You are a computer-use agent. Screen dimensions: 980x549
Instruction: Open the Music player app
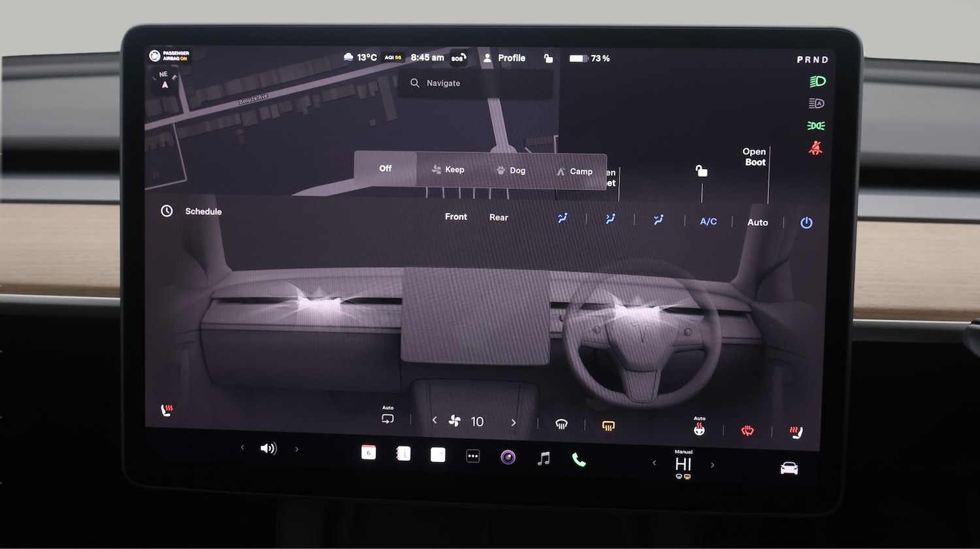544,460
